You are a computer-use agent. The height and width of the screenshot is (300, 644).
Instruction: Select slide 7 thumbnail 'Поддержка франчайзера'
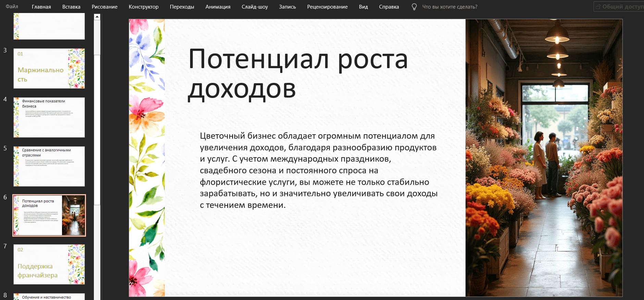click(x=49, y=264)
